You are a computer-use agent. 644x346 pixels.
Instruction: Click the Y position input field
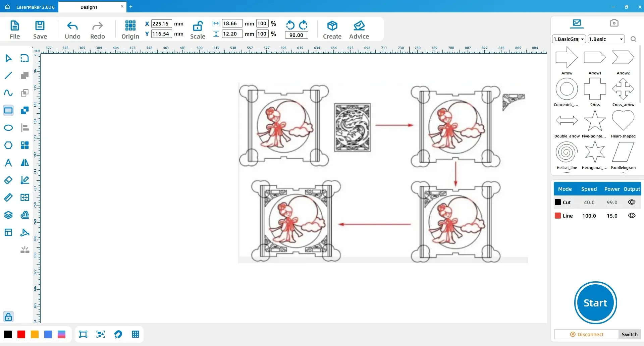(162, 34)
